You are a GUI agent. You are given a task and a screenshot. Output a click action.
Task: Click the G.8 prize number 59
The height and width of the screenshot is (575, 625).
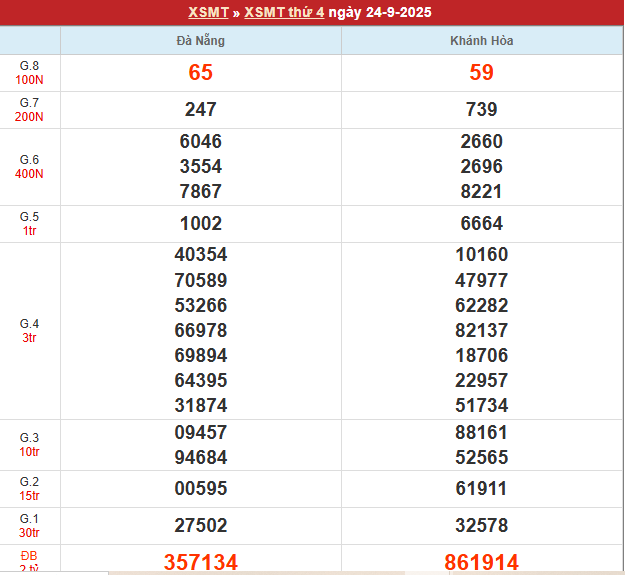[x=482, y=73]
